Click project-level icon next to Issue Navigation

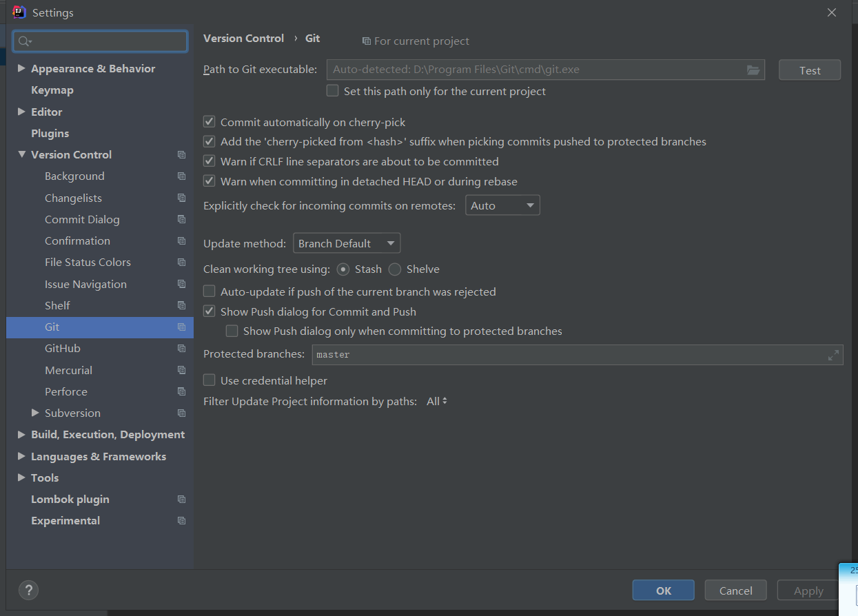(x=181, y=284)
